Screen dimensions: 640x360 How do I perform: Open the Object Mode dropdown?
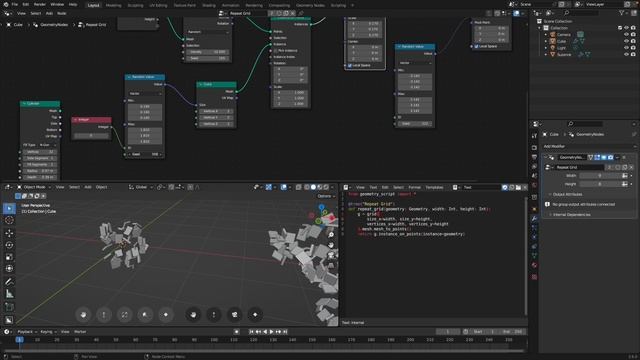pos(34,187)
